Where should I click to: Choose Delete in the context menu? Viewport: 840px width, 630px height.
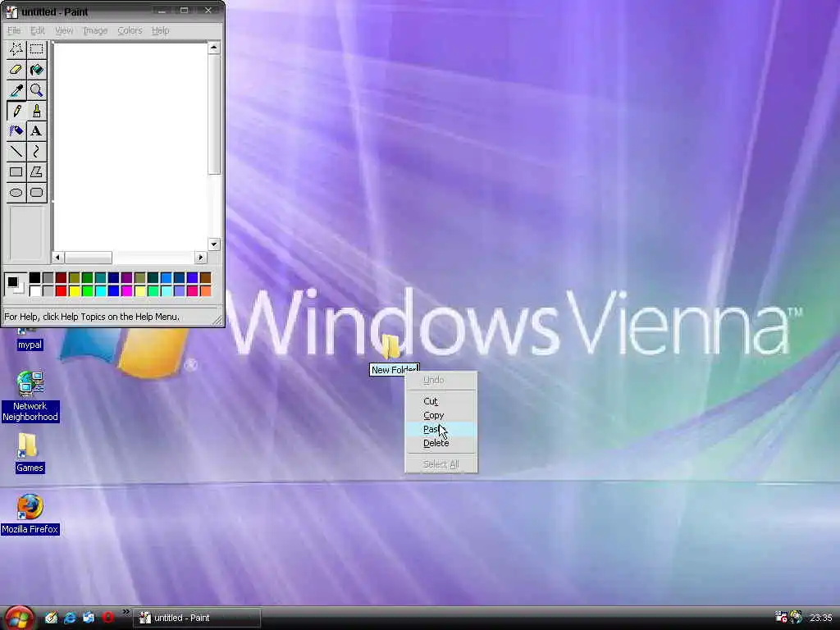coord(441,443)
